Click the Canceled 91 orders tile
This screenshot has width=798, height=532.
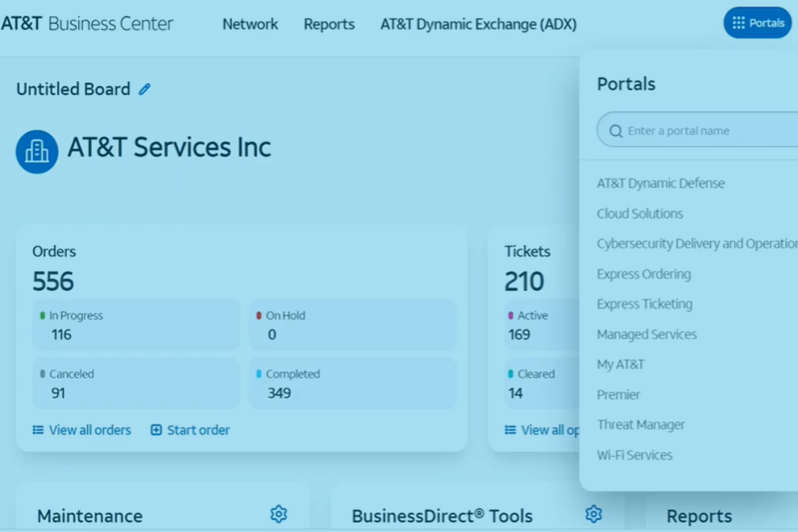pos(136,384)
